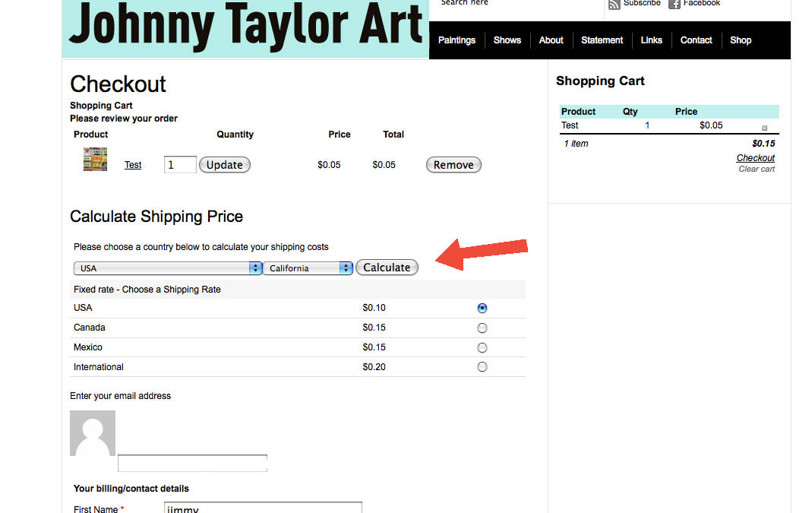Open the Paintings menu item
The width and height of the screenshot is (812, 513).
coord(457,40)
